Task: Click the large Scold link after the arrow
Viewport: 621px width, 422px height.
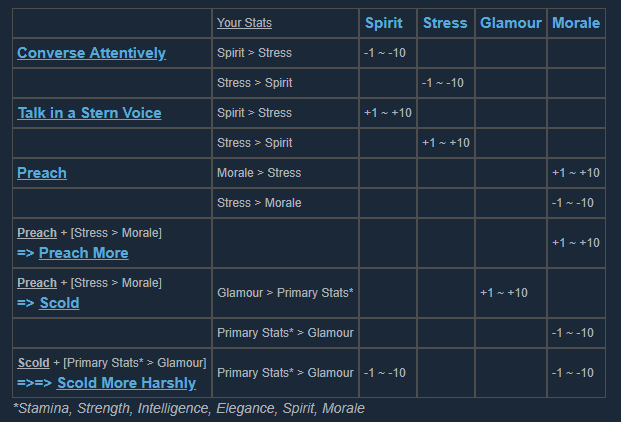Action: [59, 303]
